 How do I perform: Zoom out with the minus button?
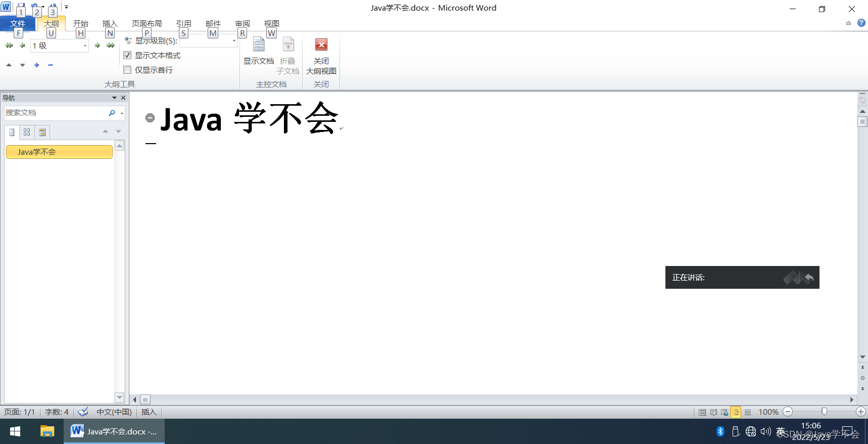(x=788, y=412)
